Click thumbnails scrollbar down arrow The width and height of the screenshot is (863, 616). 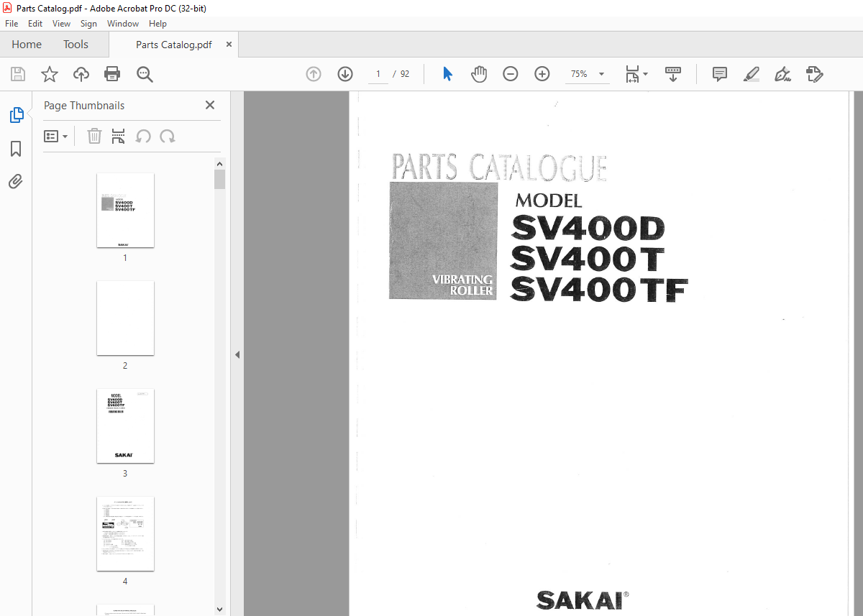[x=220, y=610]
